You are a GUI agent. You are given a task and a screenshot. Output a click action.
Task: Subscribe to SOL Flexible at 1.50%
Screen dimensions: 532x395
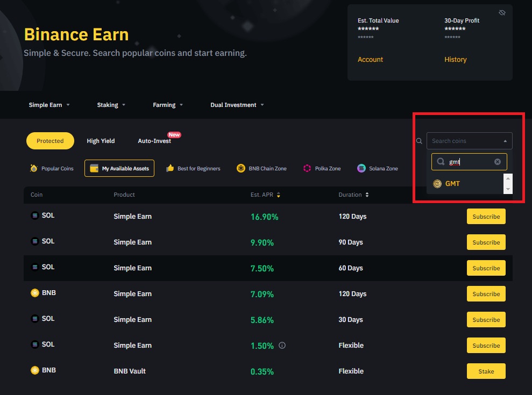pos(486,345)
